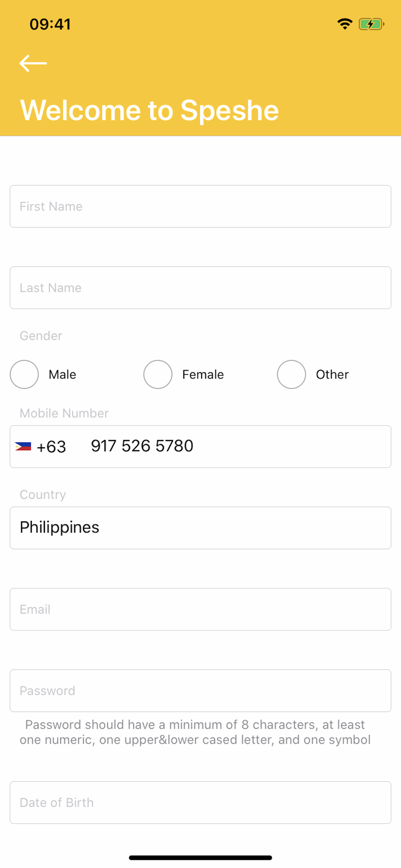Focus the Email field
401x868 pixels.
pos(200,609)
